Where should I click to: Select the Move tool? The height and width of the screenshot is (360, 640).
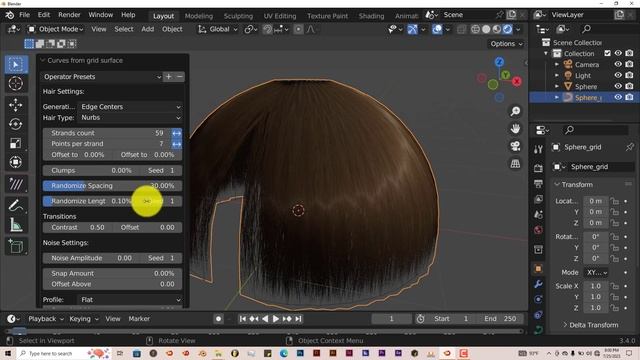click(x=16, y=105)
